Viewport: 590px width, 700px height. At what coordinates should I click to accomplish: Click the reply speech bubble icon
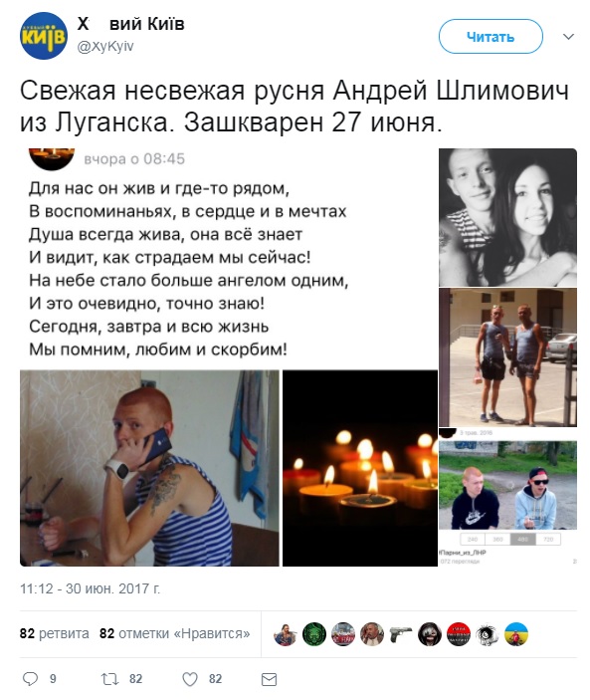(x=30, y=679)
